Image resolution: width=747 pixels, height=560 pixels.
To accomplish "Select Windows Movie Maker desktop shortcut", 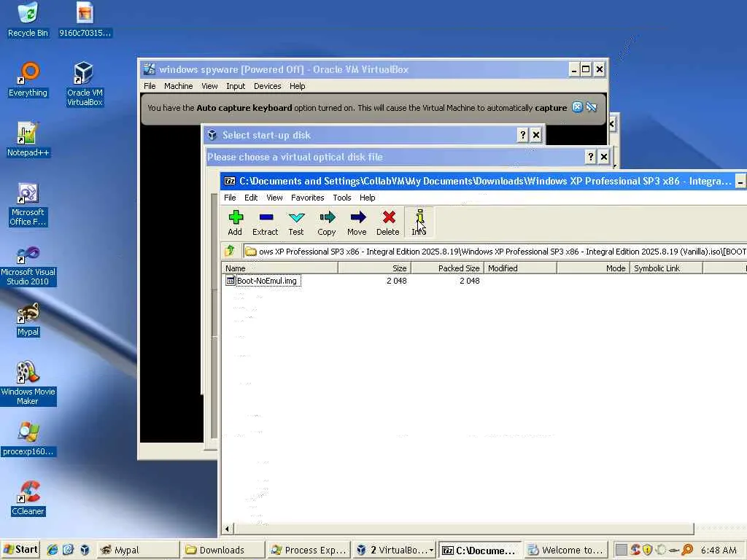I will (x=28, y=384).
